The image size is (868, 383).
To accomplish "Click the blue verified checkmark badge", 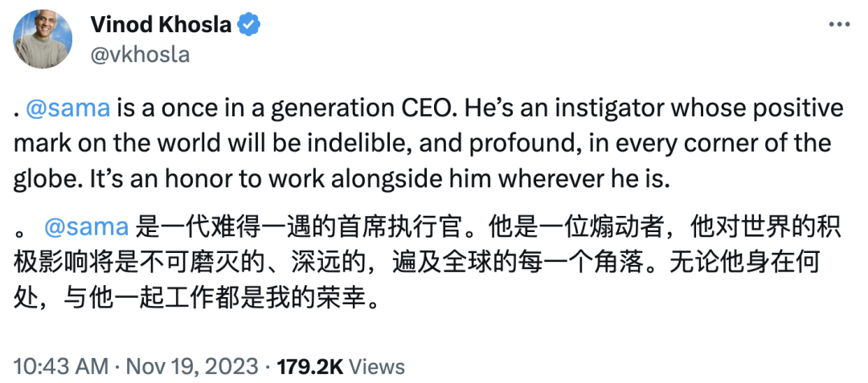I will coord(250,25).
